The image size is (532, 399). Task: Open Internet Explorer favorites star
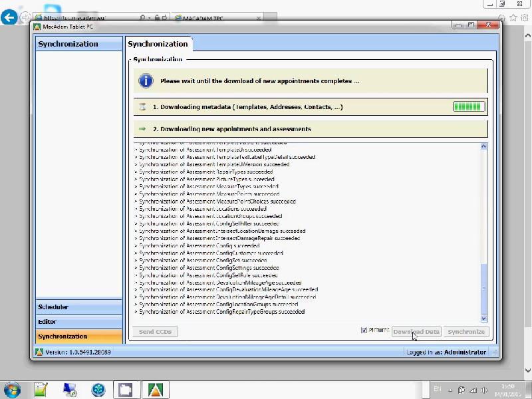tap(513, 17)
